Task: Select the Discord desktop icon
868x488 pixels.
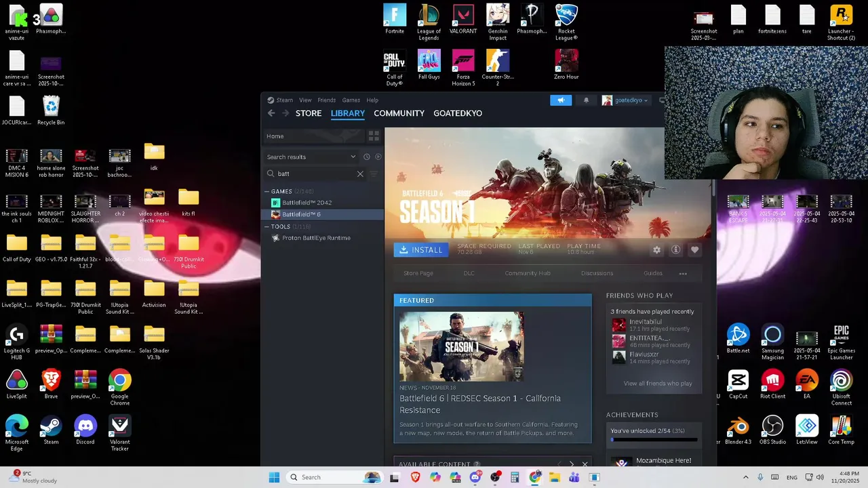Action: (85, 430)
